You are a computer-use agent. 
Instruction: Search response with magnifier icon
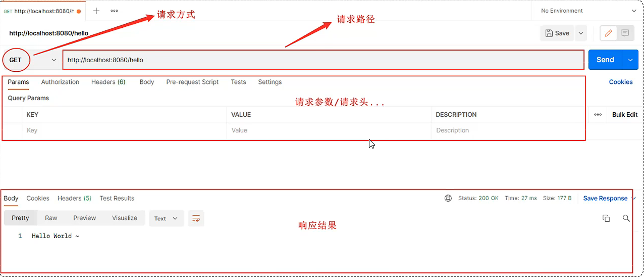[x=626, y=218]
